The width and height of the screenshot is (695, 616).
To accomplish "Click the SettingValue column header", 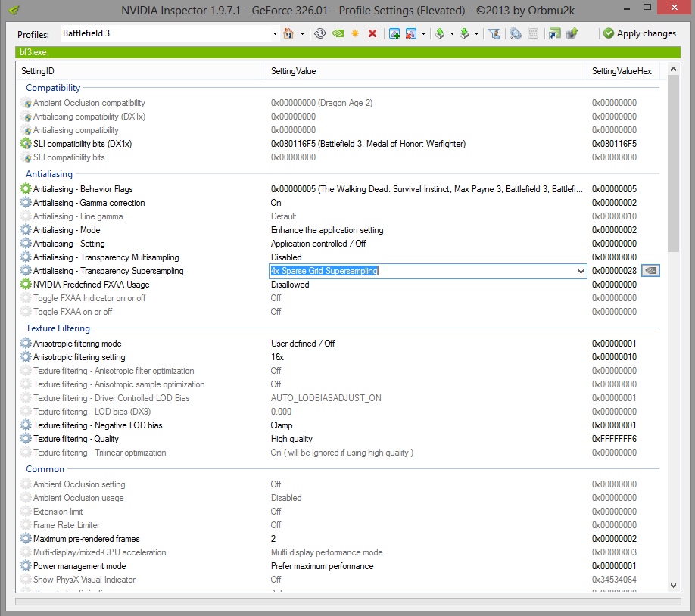I will click(426, 71).
